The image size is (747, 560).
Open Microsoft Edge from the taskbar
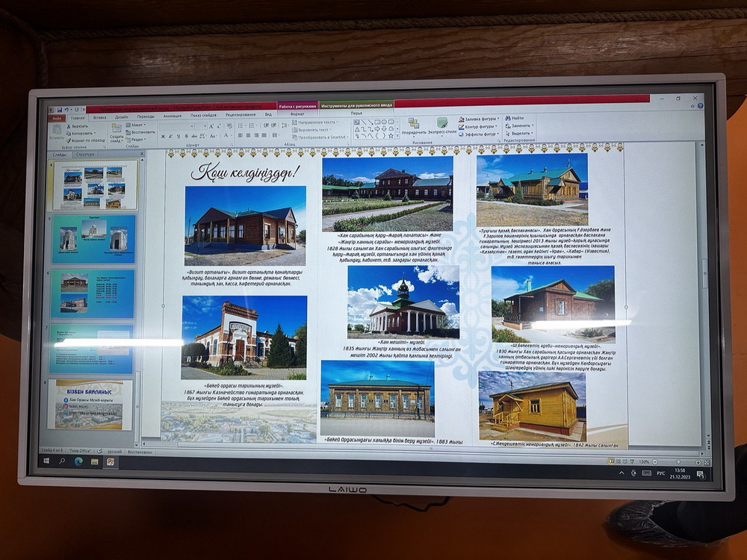tap(78, 461)
